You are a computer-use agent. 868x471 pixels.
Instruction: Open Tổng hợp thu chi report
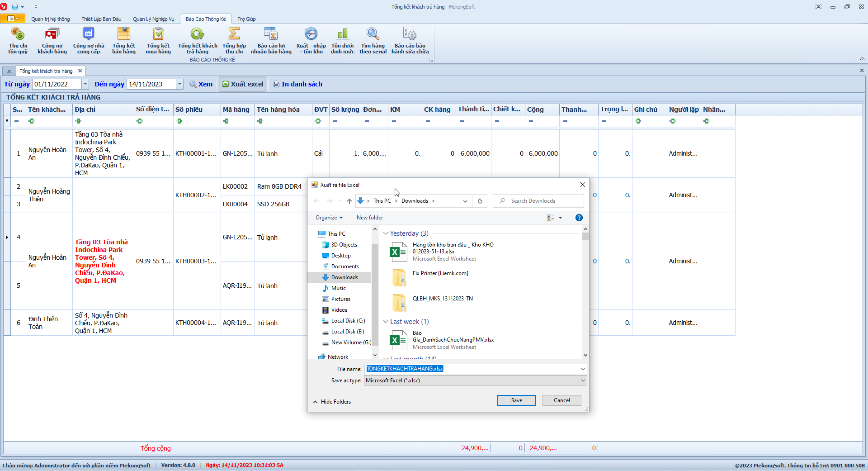click(234, 40)
